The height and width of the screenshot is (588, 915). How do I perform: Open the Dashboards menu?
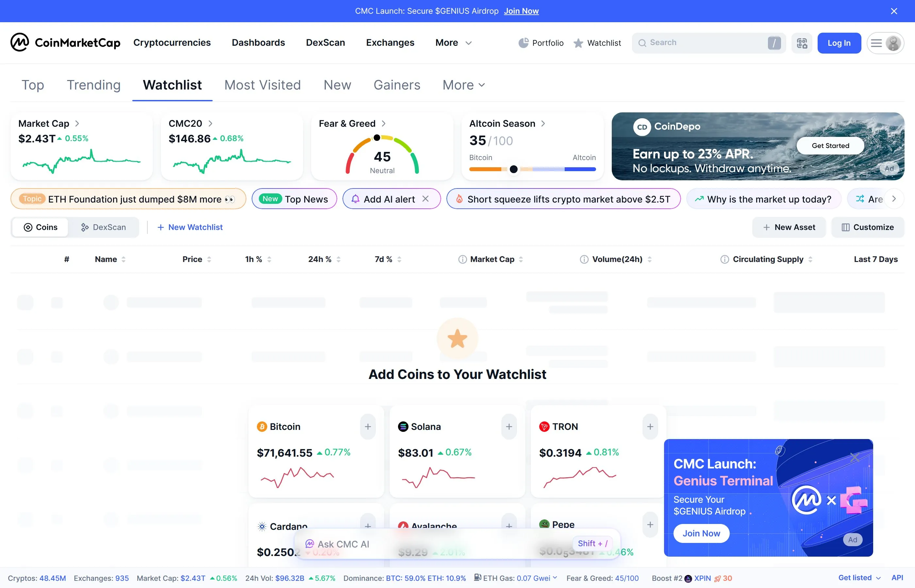point(258,43)
